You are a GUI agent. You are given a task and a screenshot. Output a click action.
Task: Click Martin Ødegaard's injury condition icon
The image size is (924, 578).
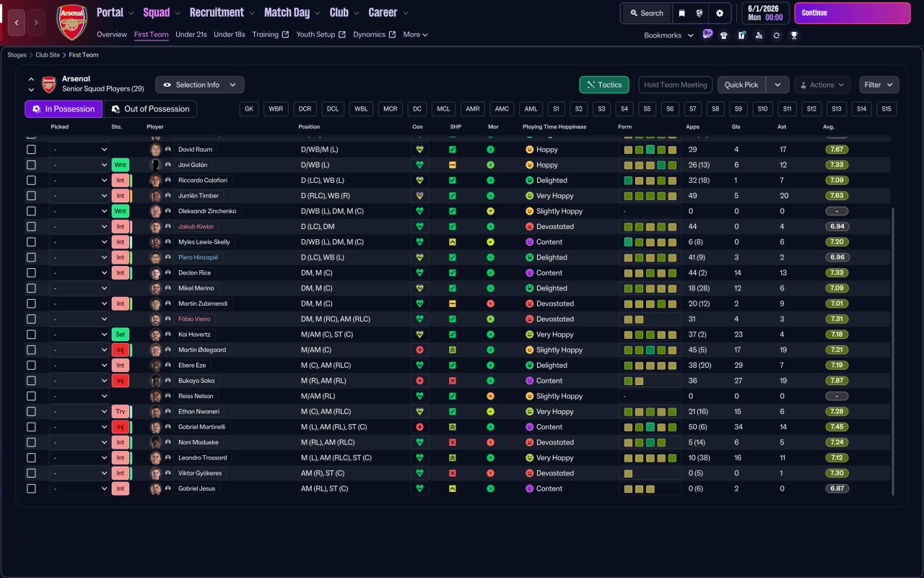(419, 350)
